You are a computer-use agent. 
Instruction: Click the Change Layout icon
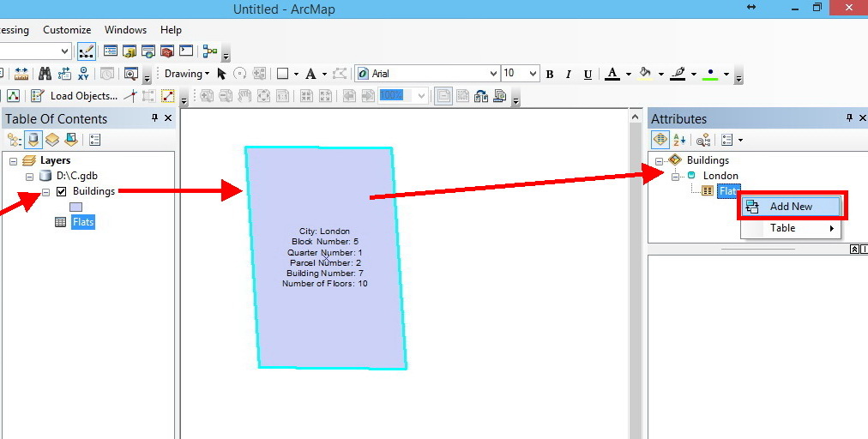[x=481, y=96]
